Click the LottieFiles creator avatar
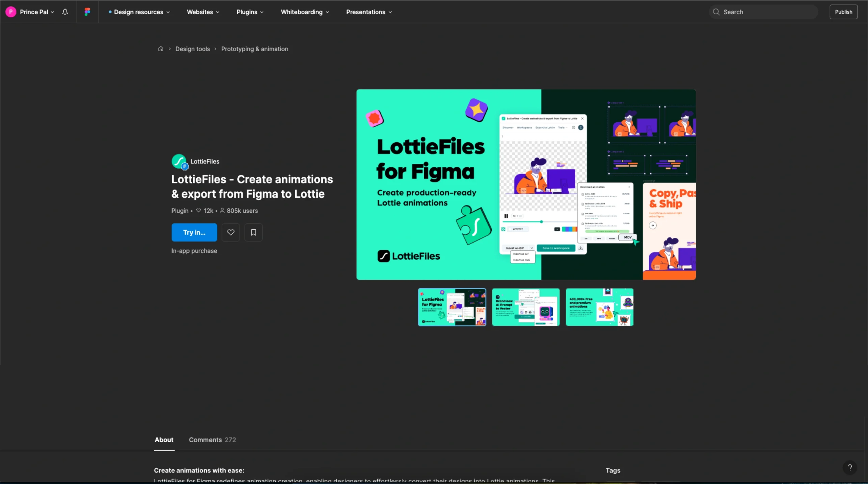Image resolution: width=868 pixels, height=484 pixels. tap(179, 161)
